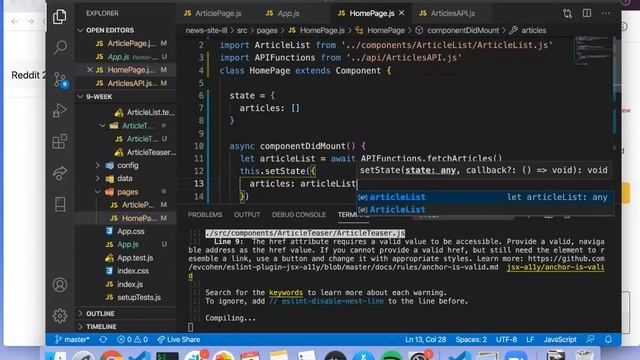Open the errors and warnings status indicator
This screenshot has width=640, height=360.
pyautogui.click(x=132, y=340)
